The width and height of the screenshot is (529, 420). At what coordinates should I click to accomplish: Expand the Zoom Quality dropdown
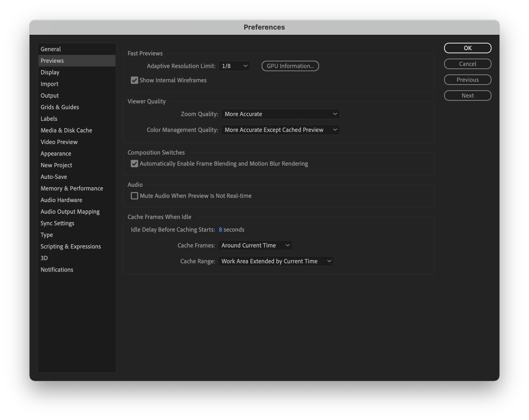click(x=280, y=114)
